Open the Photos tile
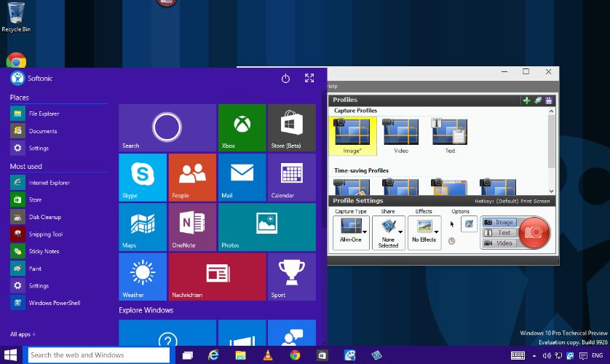The height and width of the screenshot is (364, 610). (x=267, y=227)
